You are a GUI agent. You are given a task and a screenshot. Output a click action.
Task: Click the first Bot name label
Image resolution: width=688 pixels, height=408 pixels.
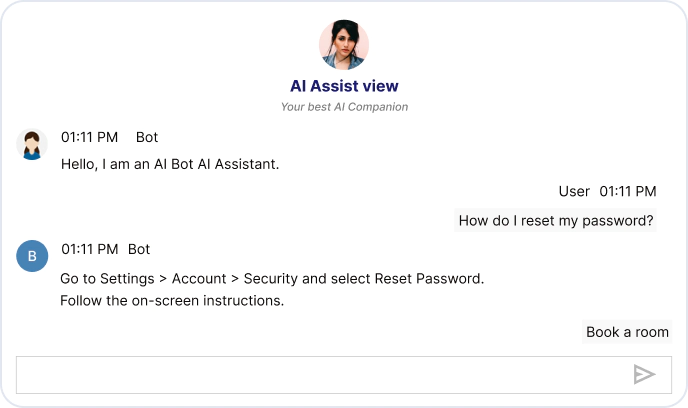(147, 137)
